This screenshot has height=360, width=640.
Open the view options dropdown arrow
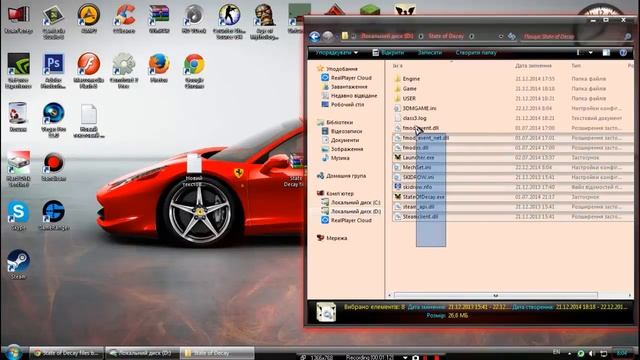[591, 53]
